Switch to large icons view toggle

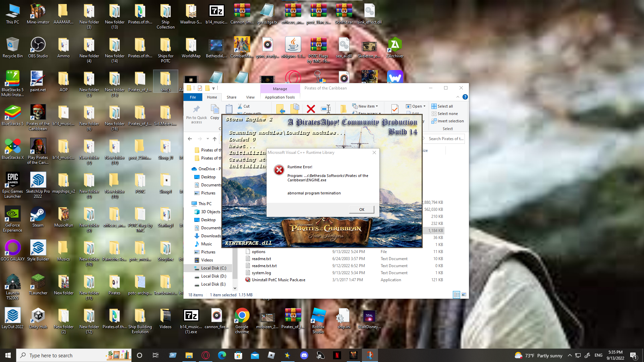(464, 295)
